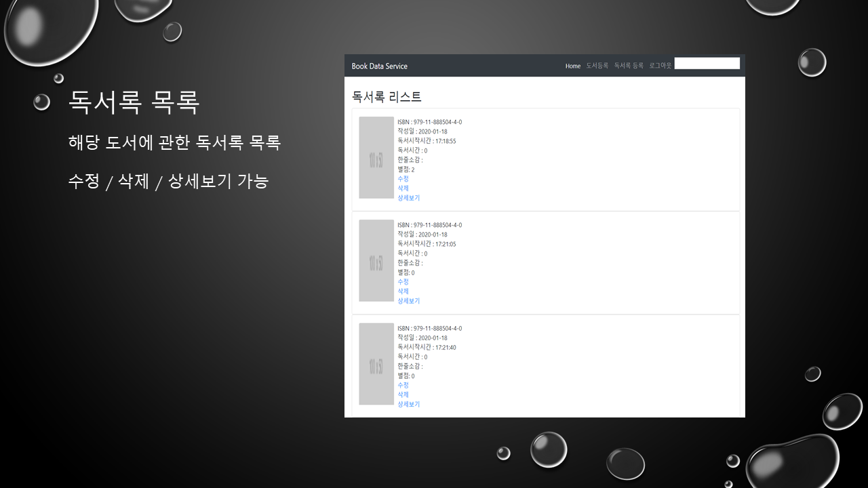Screen dimensions: 868x488
Task: Click book thumbnail of 17:21:05 entry
Action: 376,260
